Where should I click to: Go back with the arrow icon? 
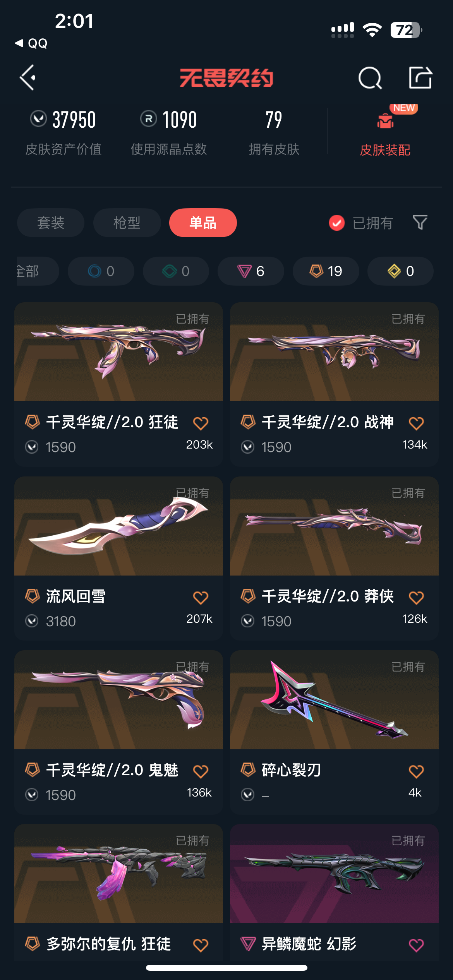28,78
